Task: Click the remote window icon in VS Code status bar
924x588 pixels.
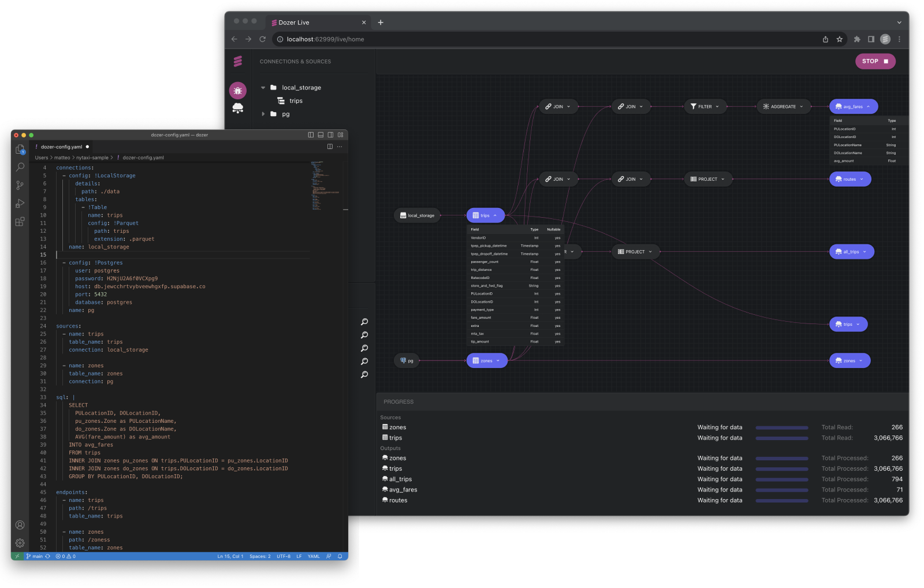Action: (17, 556)
